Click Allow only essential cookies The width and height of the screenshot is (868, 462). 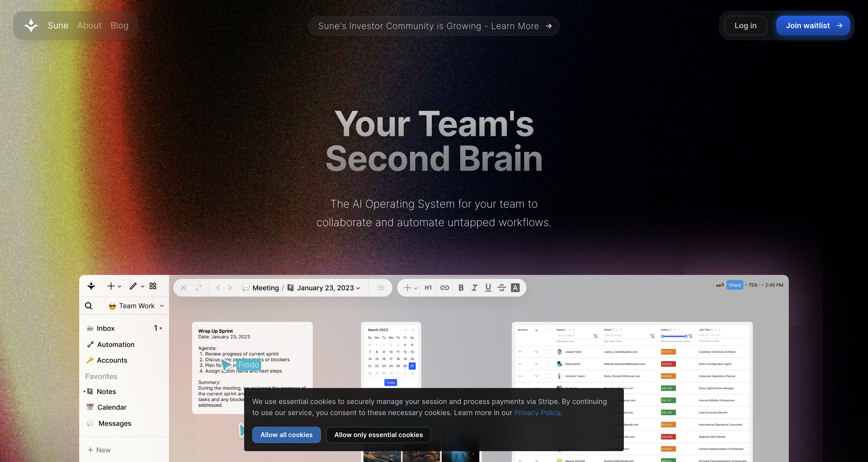coord(378,435)
